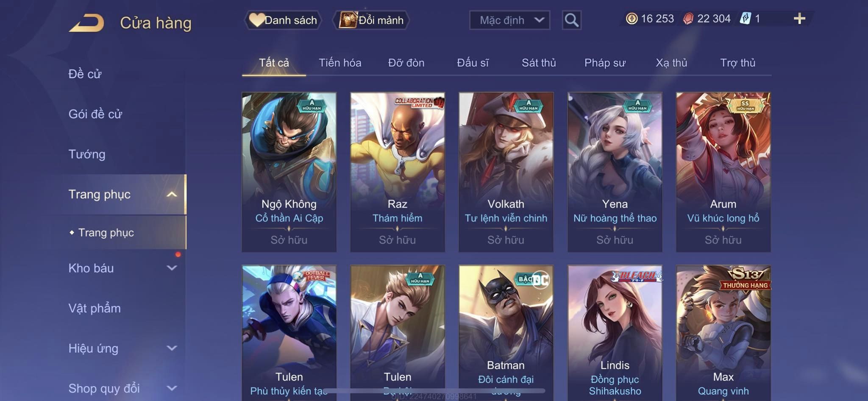The height and width of the screenshot is (401, 868).
Task: Tap the red gem currency icon
Action: tap(688, 19)
